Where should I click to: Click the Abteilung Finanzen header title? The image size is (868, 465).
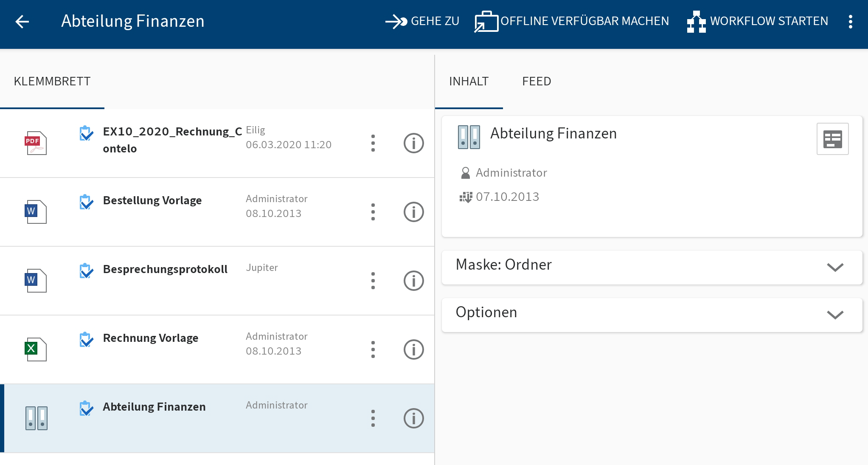click(133, 21)
